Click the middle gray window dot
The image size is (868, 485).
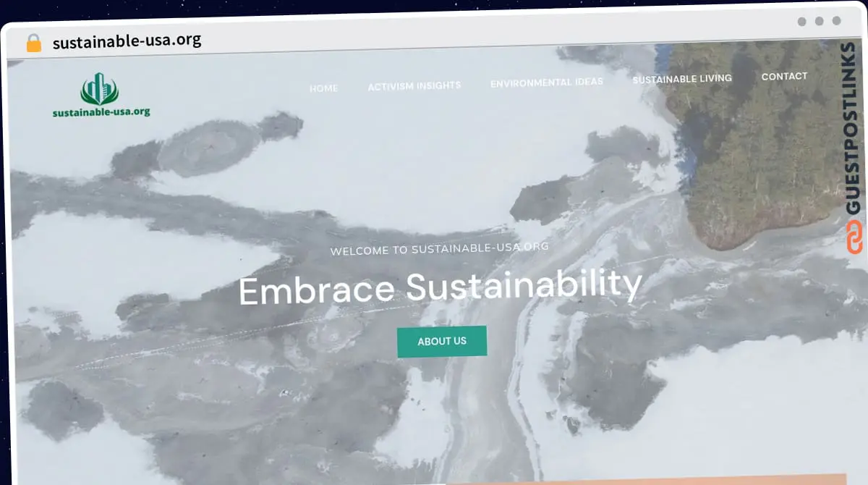click(x=819, y=21)
